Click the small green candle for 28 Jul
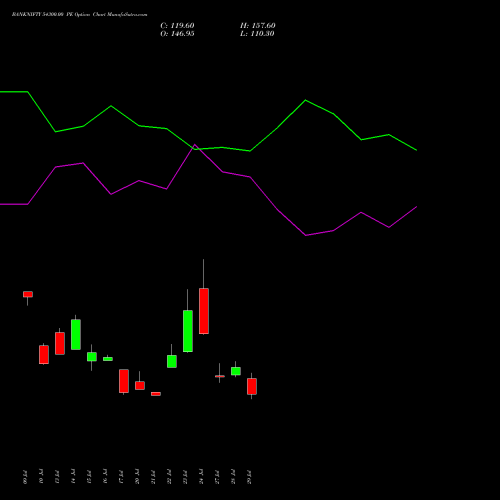 tap(236, 371)
